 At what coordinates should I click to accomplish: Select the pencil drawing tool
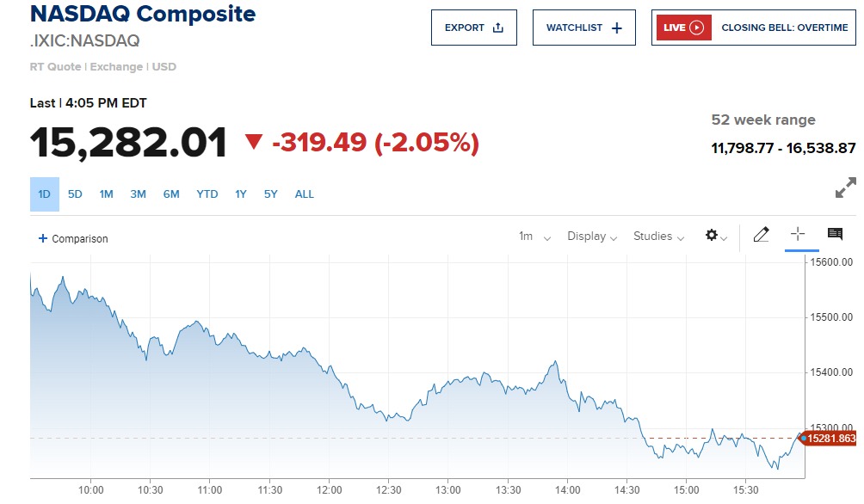[761, 235]
